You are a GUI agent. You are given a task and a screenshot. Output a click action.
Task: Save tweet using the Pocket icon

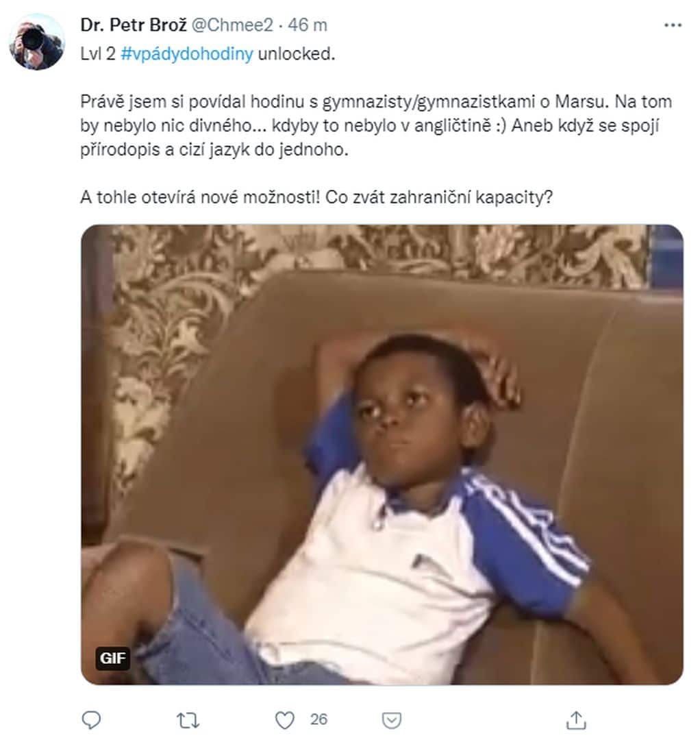coord(390,719)
